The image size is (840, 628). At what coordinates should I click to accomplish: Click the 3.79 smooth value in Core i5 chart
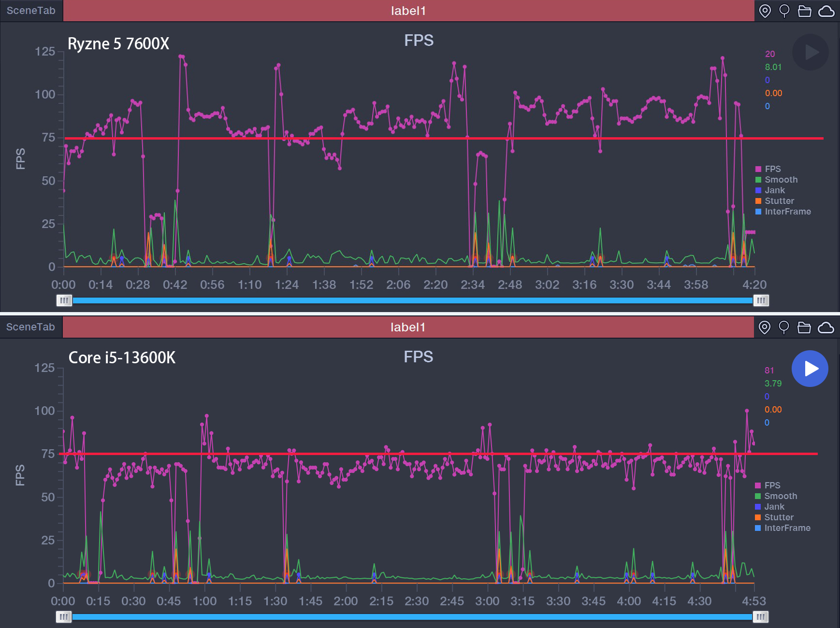[x=773, y=384]
